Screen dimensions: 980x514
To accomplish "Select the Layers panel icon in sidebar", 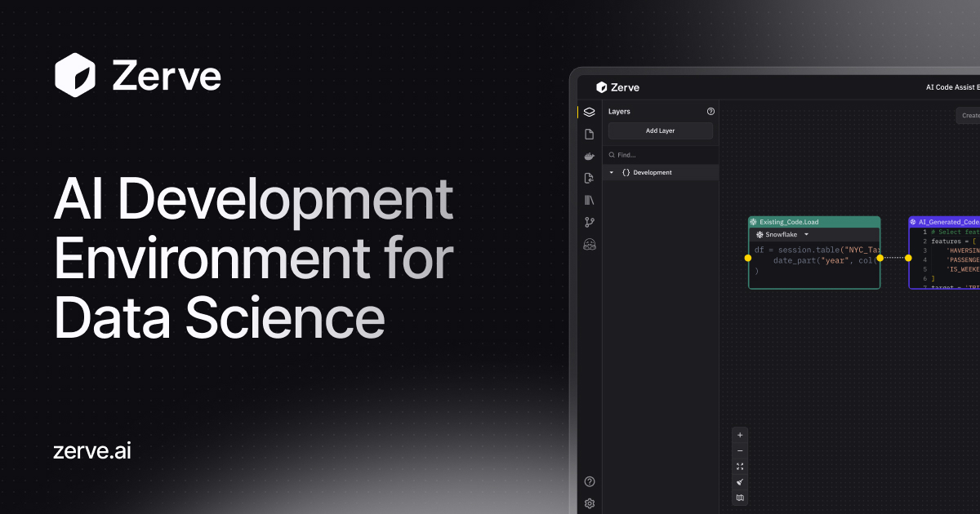I will [589, 113].
